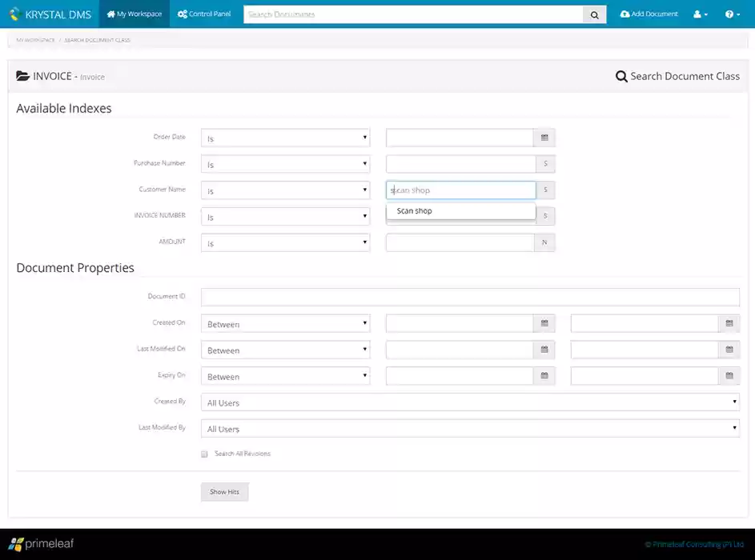755x560 pixels.
Task: Click My Workspace breadcrumb link
Action: [35, 40]
